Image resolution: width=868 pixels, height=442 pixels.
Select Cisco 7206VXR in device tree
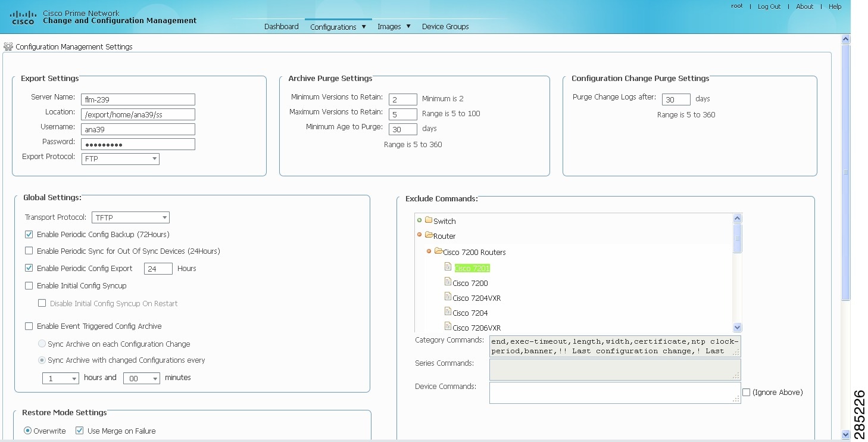[x=476, y=328]
